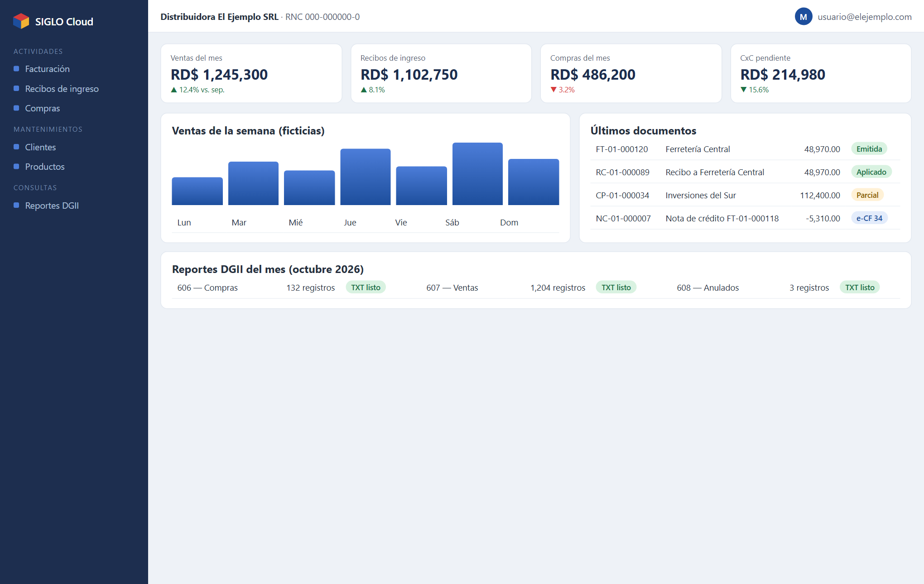Image resolution: width=924 pixels, height=584 pixels.
Task: Click document number CP-01-000034
Action: click(x=622, y=196)
